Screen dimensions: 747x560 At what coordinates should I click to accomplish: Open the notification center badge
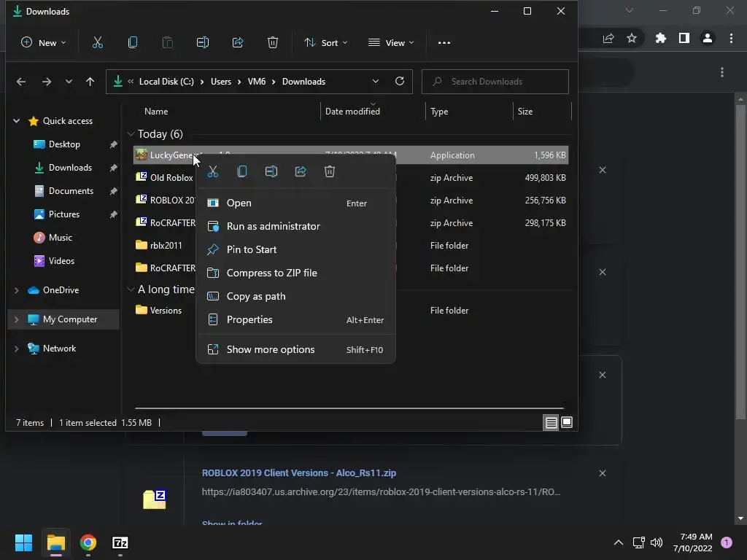tap(727, 542)
